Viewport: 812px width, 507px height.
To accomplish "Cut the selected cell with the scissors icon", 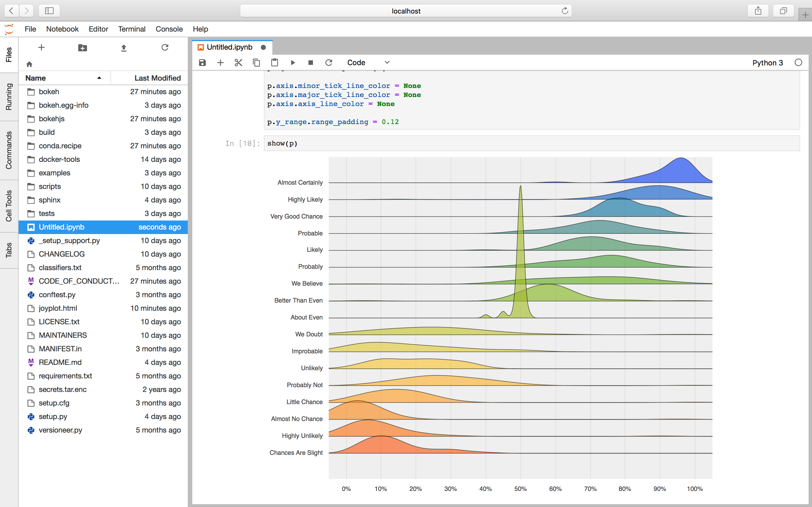I will (x=238, y=63).
